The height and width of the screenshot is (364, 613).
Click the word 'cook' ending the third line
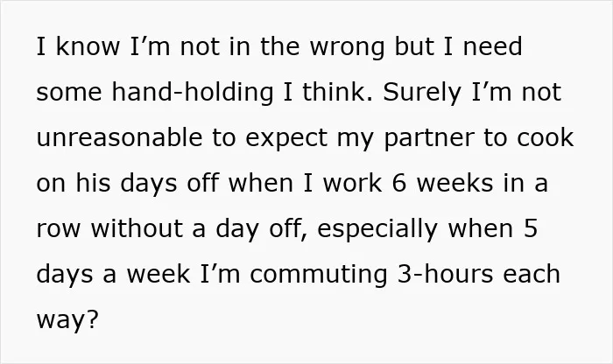[545, 138]
